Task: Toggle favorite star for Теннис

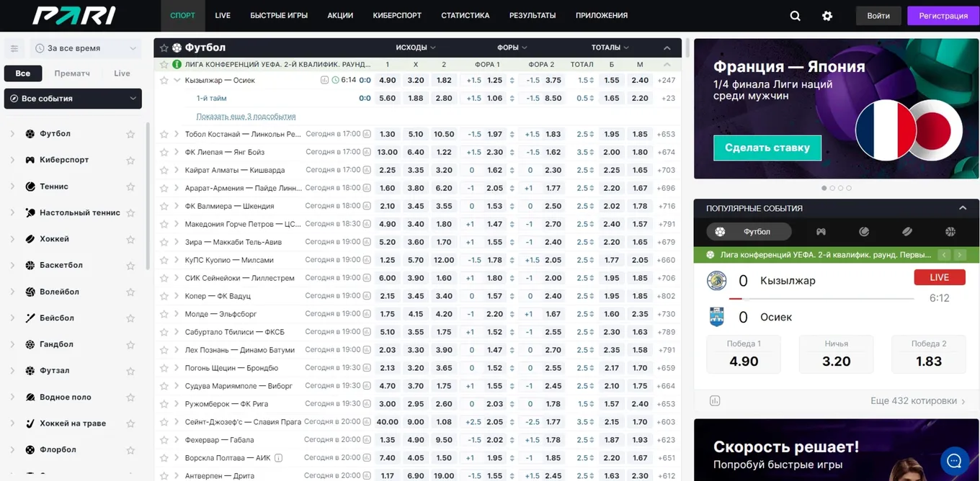Action: (x=130, y=186)
